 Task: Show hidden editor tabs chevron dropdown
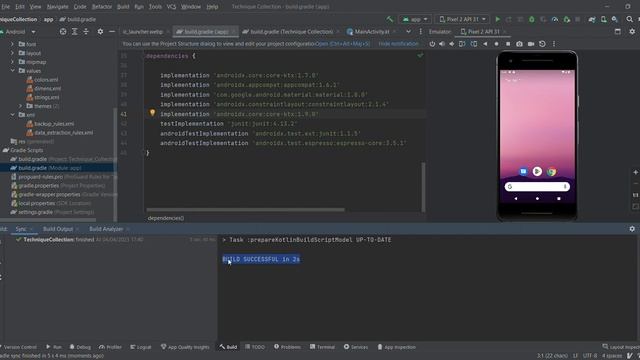click(x=408, y=31)
